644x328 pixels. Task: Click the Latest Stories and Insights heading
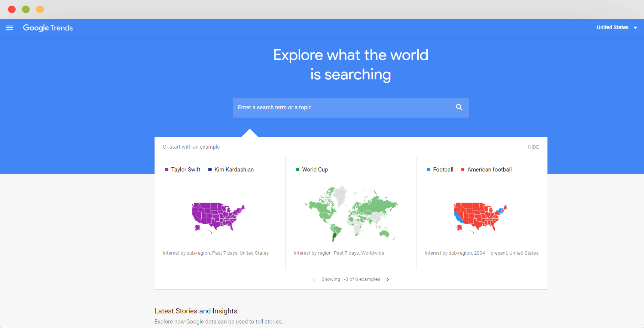coord(196,311)
